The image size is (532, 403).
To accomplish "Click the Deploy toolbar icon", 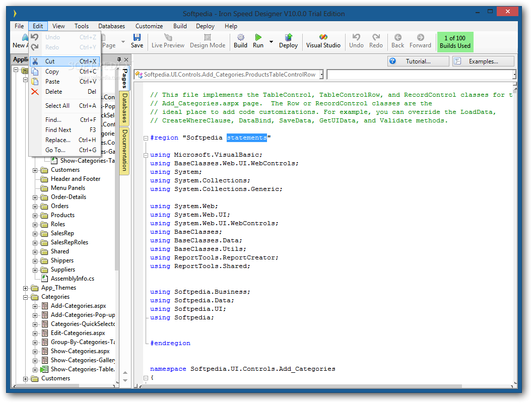I will [x=288, y=37].
